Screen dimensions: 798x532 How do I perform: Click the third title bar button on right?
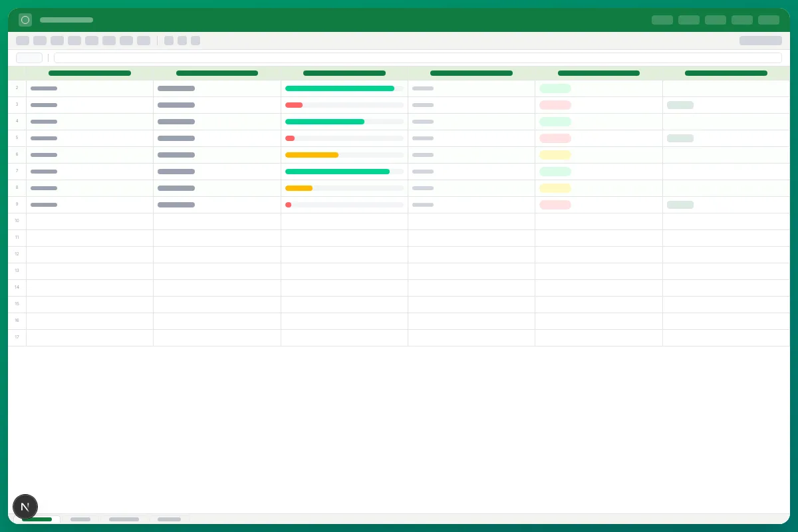click(716, 20)
